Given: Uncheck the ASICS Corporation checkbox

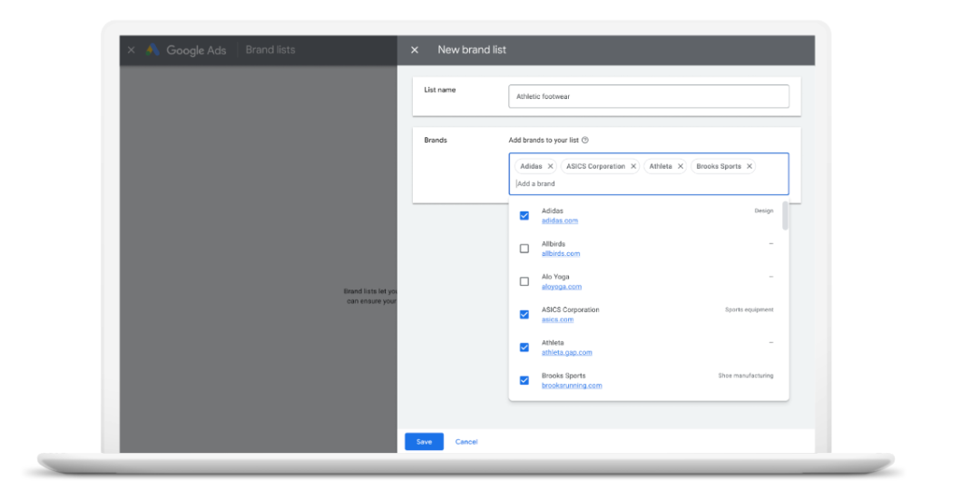Looking at the screenshot, I should pyautogui.click(x=524, y=315).
